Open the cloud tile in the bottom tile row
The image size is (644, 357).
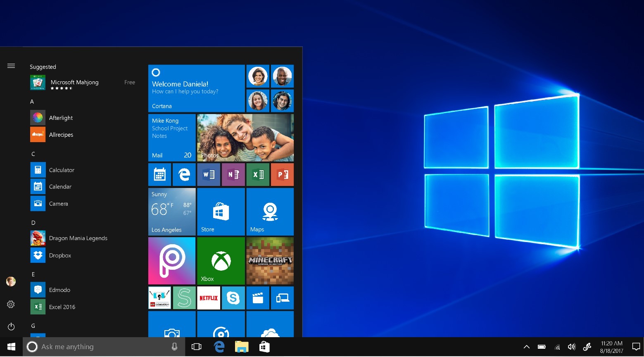tap(270, 324)
